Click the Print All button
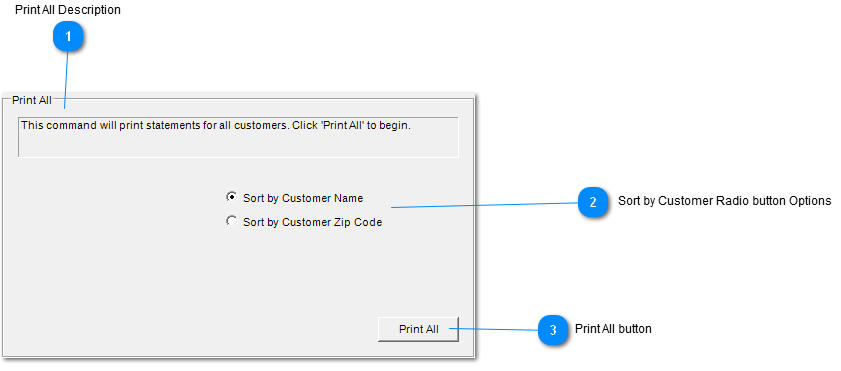 coord(418,329)
